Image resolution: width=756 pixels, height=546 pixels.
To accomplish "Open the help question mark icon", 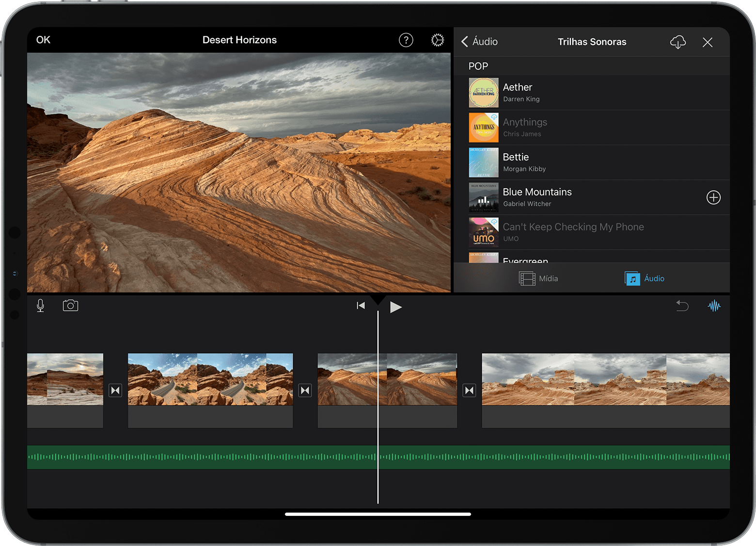I will coord(406,40).
